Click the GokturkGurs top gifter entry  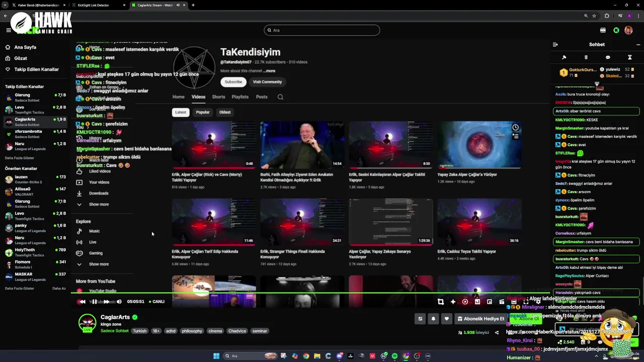click(x=578, y=72)
